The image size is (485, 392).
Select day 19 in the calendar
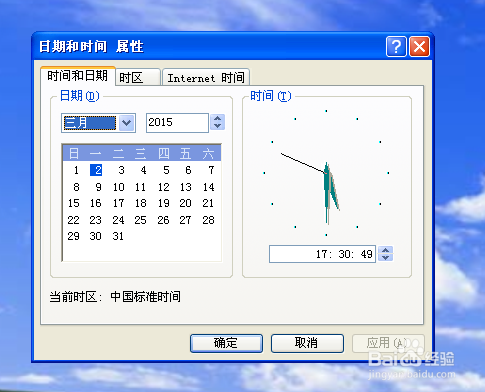coord(164,203)
